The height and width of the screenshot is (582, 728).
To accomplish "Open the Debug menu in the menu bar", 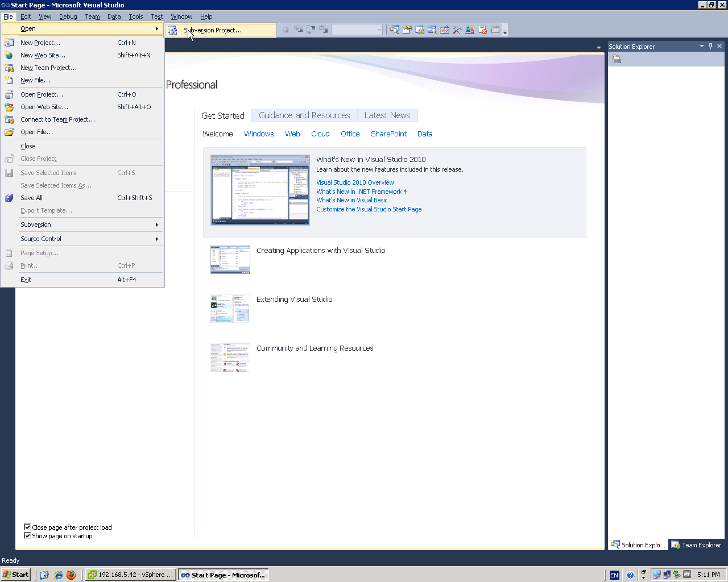I will 68,16.
